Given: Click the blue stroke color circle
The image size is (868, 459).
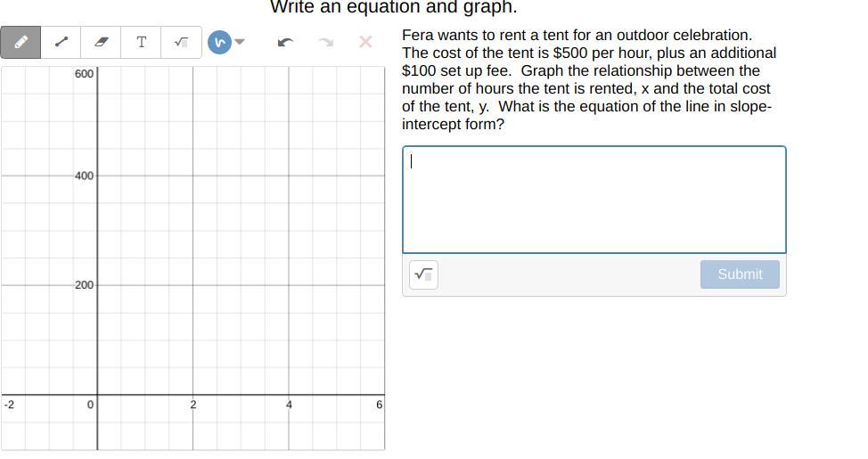Looking at the screenshot, I should 218,42.
